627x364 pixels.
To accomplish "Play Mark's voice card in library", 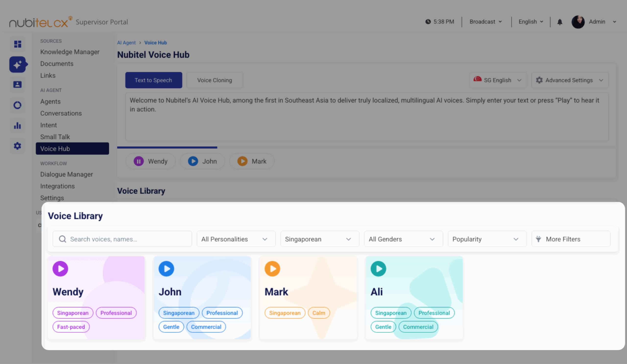I will 272,269.
